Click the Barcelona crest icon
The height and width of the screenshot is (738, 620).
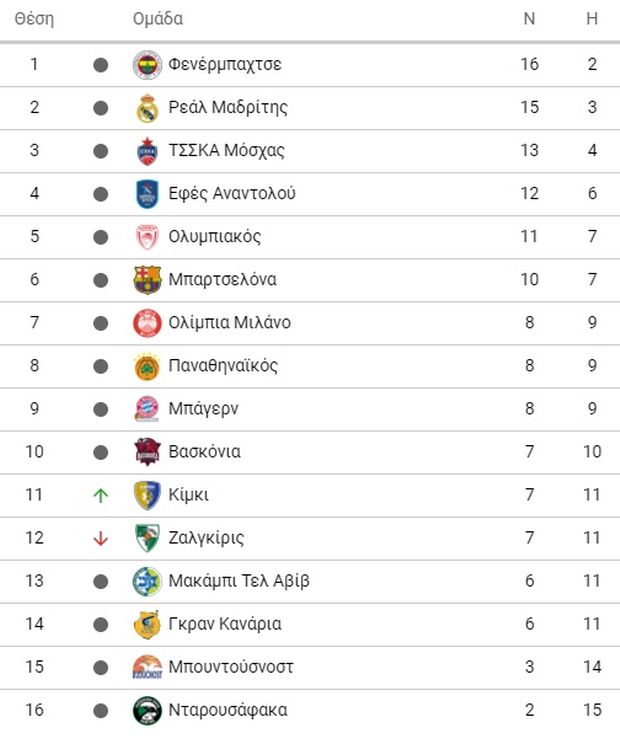tap(147, 280)
